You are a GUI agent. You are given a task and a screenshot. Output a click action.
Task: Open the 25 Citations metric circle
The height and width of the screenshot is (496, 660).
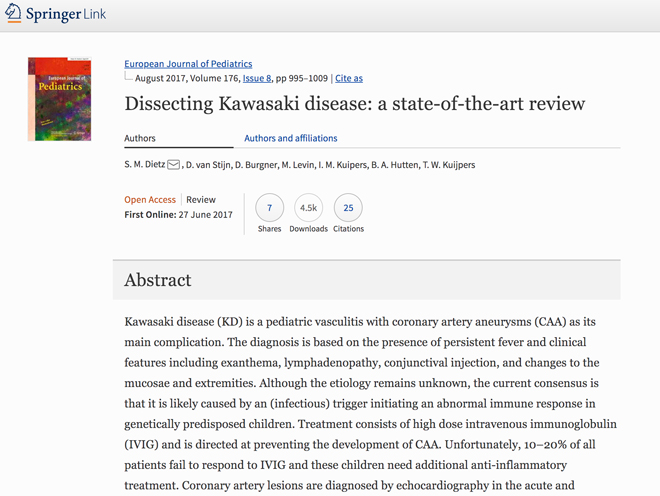pos(348,208)
